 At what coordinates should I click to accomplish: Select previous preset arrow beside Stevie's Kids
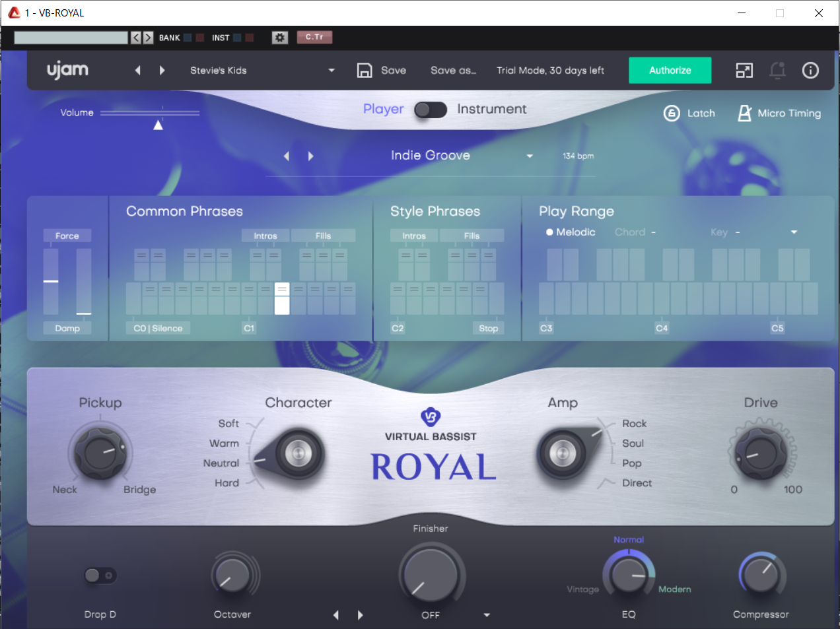click(138, 70)
